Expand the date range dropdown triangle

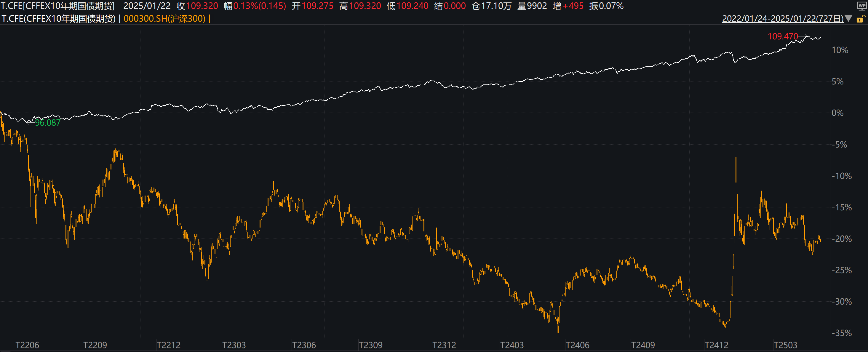coord(848,19)
